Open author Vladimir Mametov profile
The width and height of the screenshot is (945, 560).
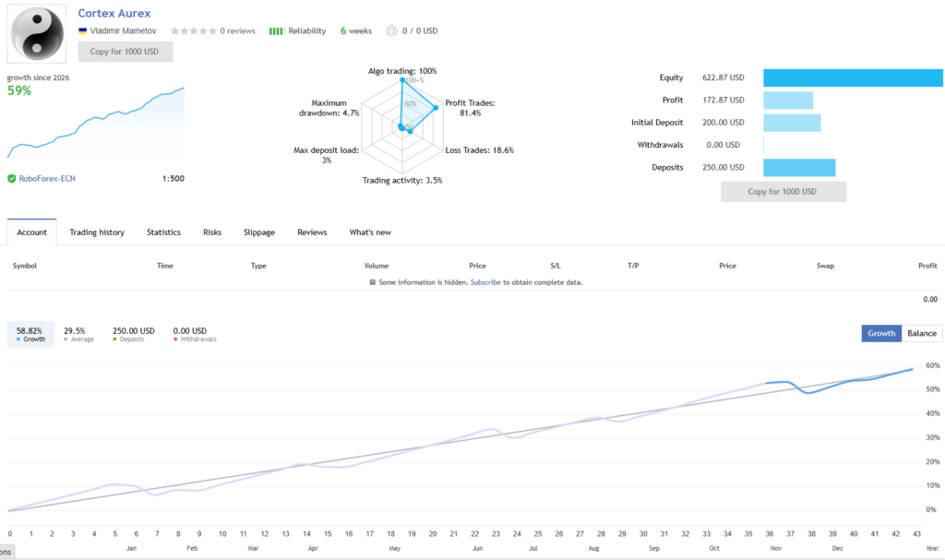123,30
